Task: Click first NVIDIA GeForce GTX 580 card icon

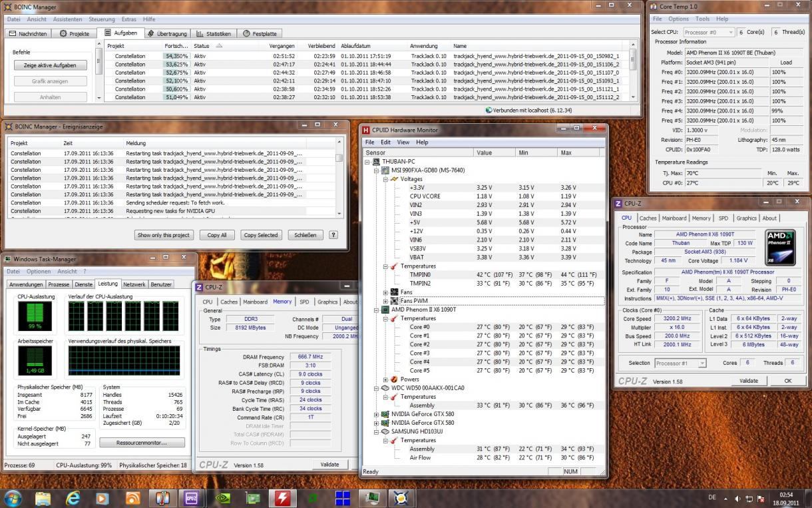Action: 385,413
